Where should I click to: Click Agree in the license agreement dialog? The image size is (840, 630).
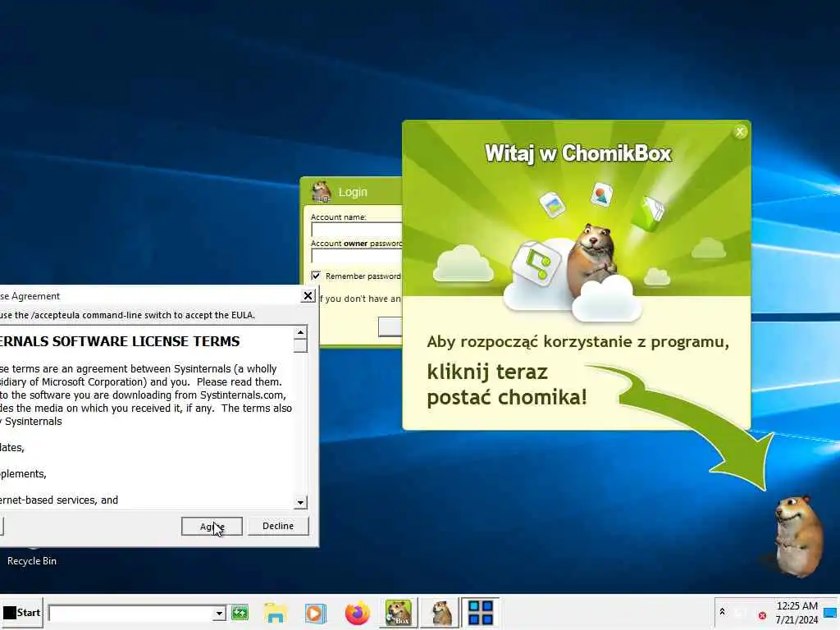pyautogui.click(x=212, y=526)
